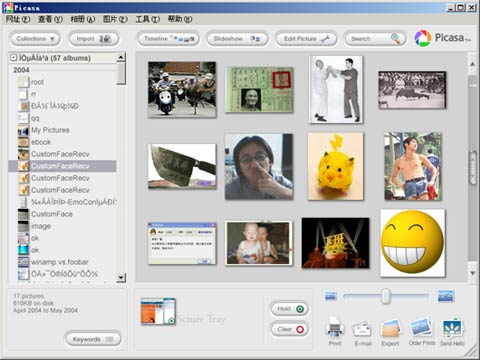This screenshot has width=480, height=360.
Task: Click small thumbnail size icon left of slider
Action: point(331,296)
